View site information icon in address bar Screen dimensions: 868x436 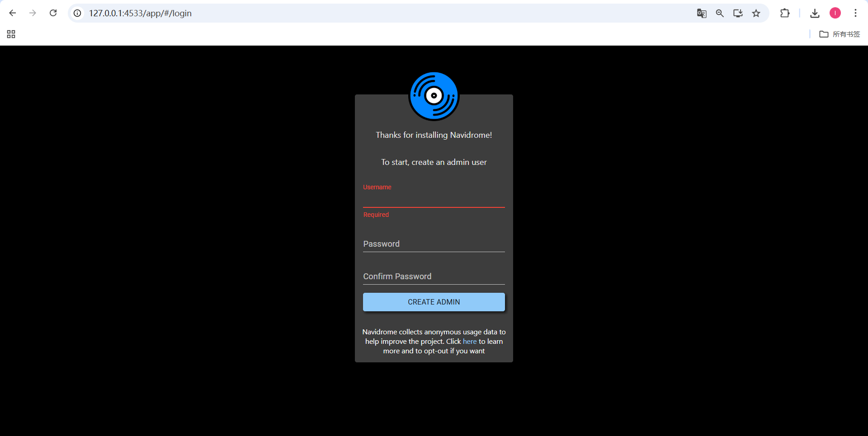77,13
